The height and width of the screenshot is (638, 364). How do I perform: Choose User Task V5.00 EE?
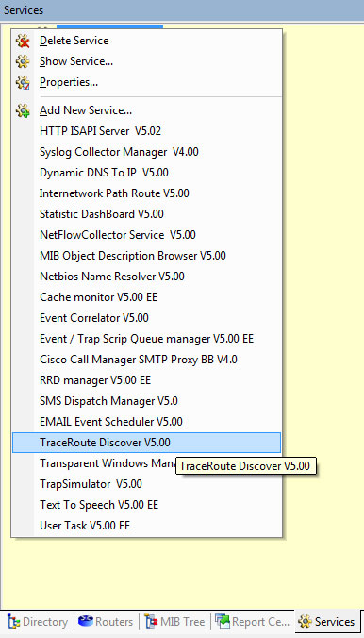tap(146, 526)
